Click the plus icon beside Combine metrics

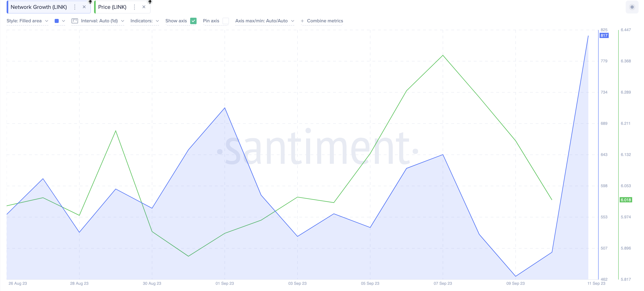[x=302, y=21]
